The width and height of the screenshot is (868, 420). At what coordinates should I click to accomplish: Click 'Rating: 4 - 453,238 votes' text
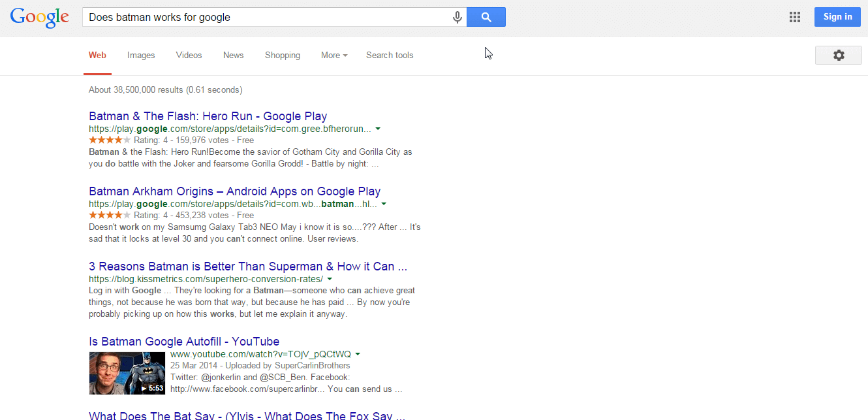(181, 216)
